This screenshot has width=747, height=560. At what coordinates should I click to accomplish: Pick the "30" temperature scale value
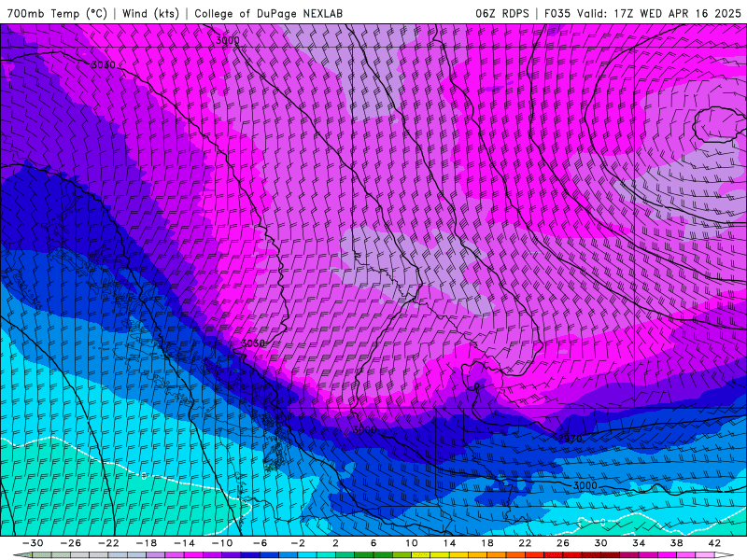[x=600, y=543]
